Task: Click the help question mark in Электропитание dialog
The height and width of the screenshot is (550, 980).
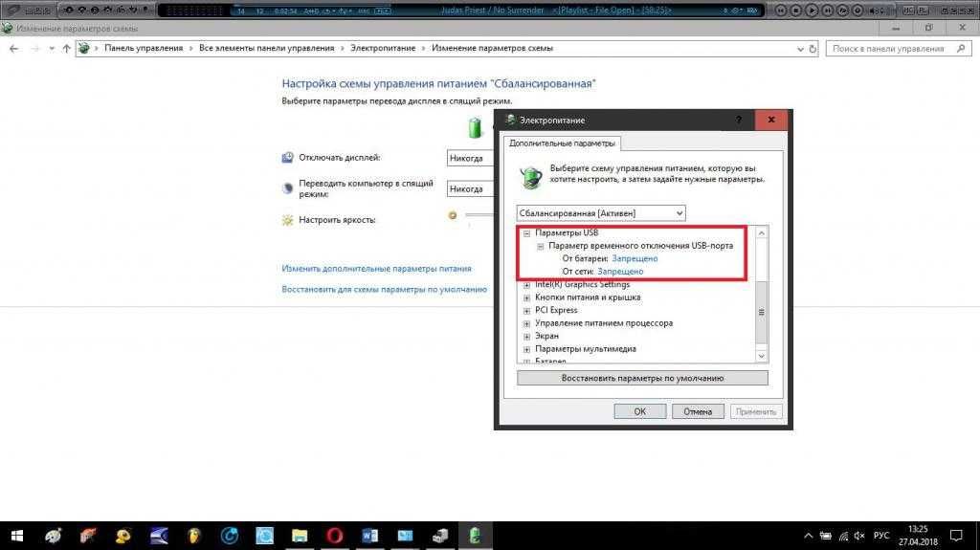Action: tap(739, 121)
